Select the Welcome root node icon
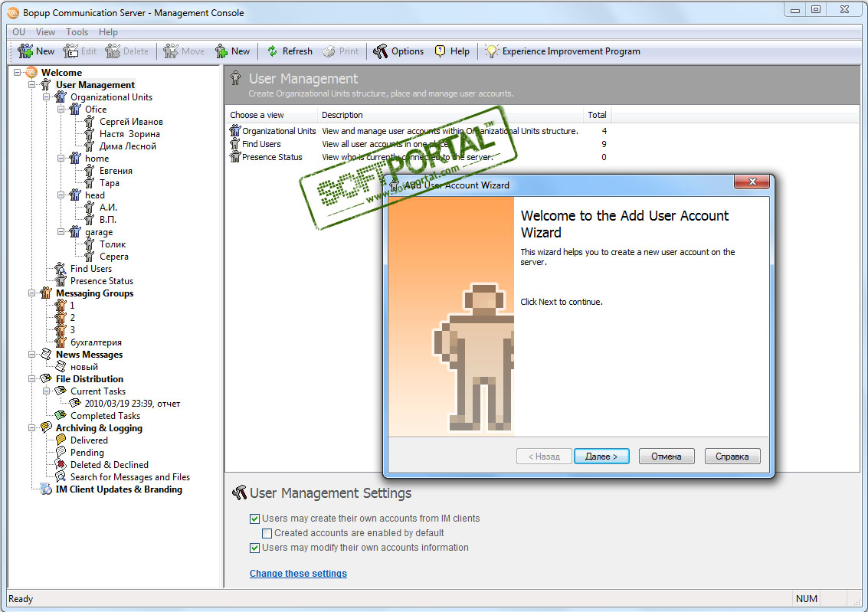868x612 pixels. coord(31,73)
